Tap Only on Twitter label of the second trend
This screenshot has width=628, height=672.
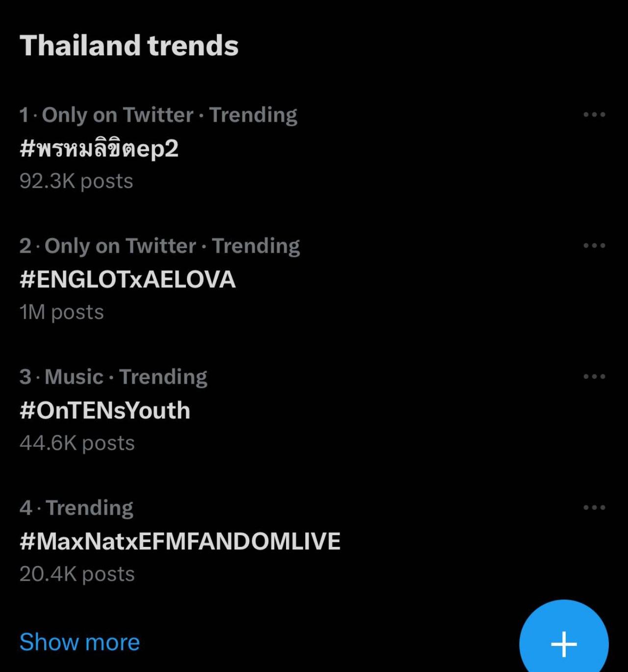point(120,246)
